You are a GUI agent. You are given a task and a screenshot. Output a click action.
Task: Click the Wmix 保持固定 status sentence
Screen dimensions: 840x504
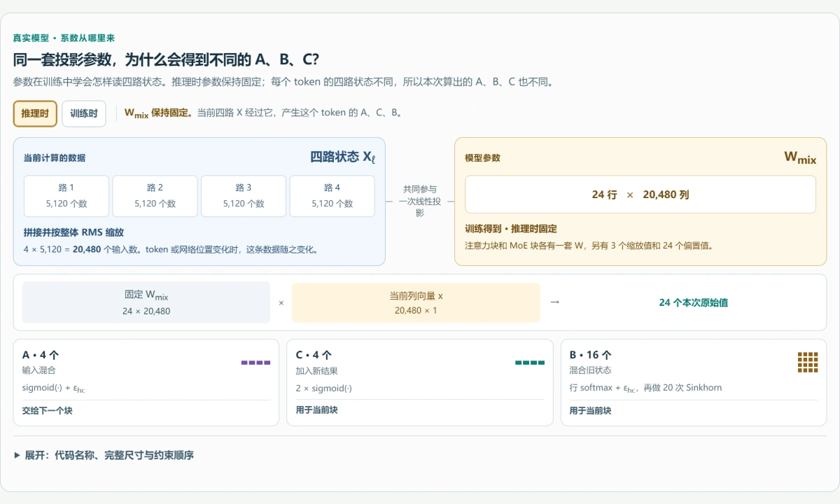(263, 113)
